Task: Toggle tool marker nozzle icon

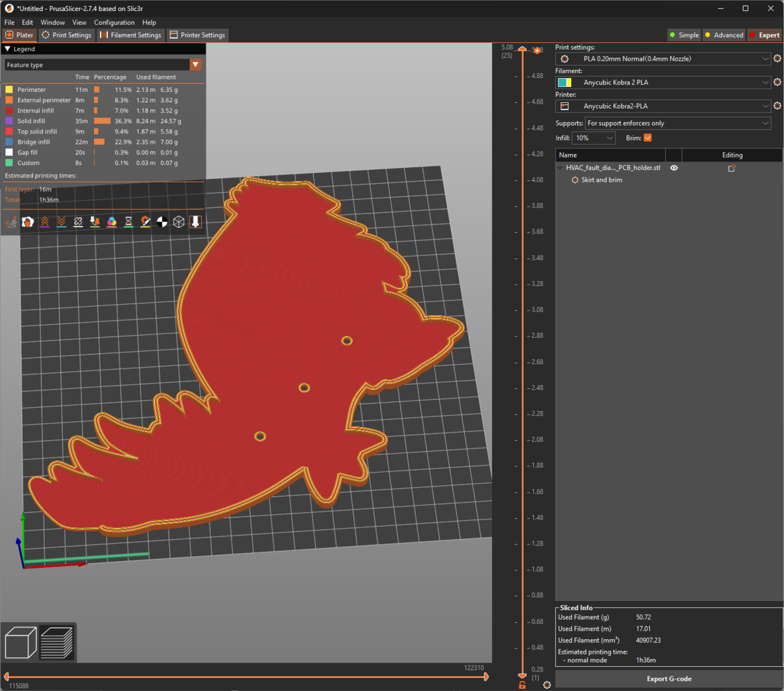Action: [x=195, y=222]
